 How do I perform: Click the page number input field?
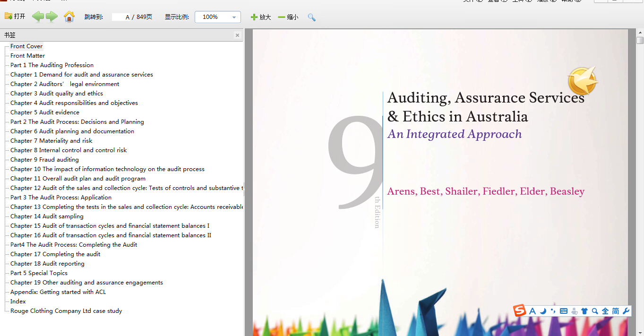tap(121, 17)
